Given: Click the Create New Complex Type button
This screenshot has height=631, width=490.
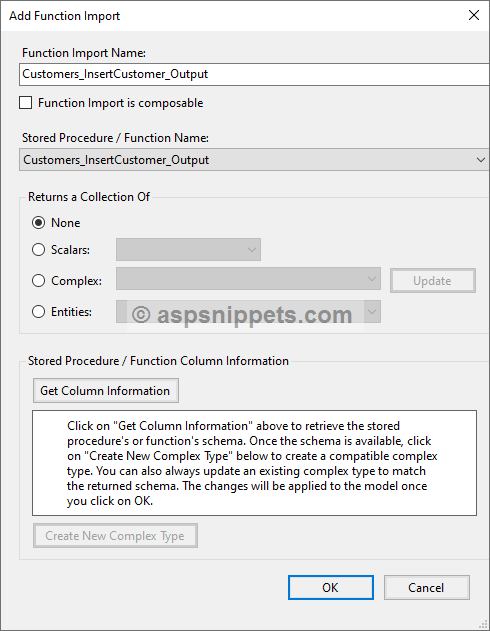Looking at the screenshot, I should [x=115, y=536].
